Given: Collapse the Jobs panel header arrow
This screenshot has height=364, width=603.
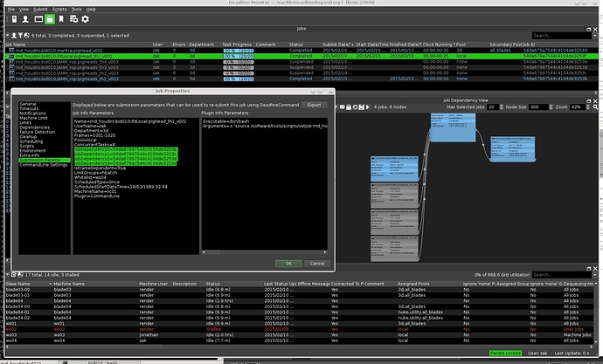Looking at the screenshot, I should pos(7,35).
